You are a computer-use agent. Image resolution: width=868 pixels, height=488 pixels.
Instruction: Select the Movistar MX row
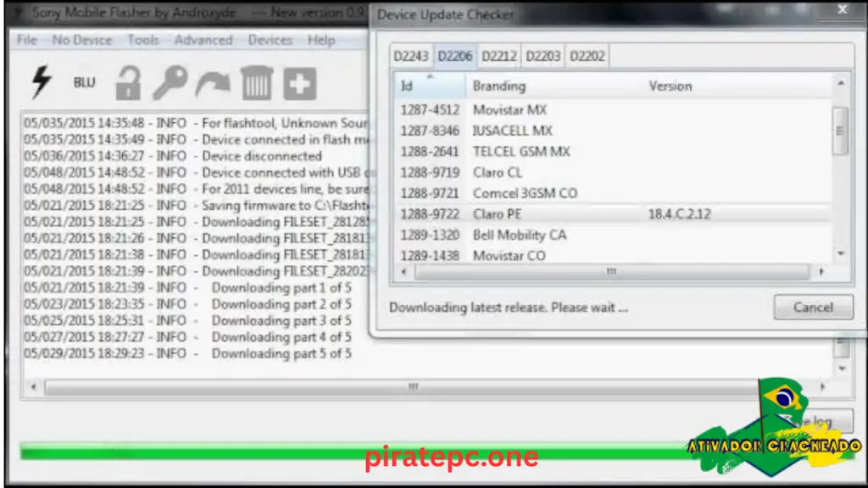tap(613, 109)
